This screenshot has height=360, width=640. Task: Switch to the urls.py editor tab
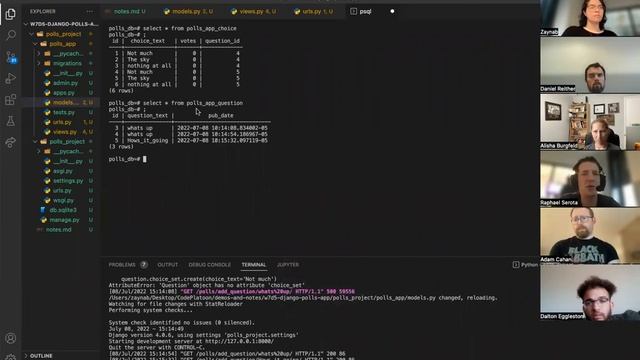pyautogui.click(x=313, y=11)
